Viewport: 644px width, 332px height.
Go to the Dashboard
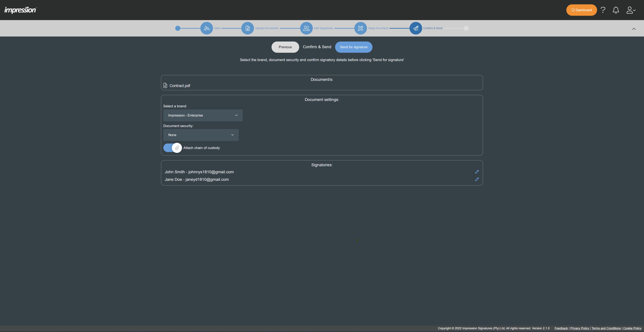pos(581,10)
